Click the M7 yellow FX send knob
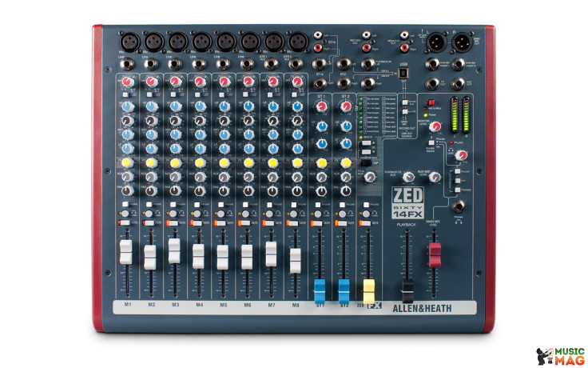The image size is (588, 368). (272, 163)
